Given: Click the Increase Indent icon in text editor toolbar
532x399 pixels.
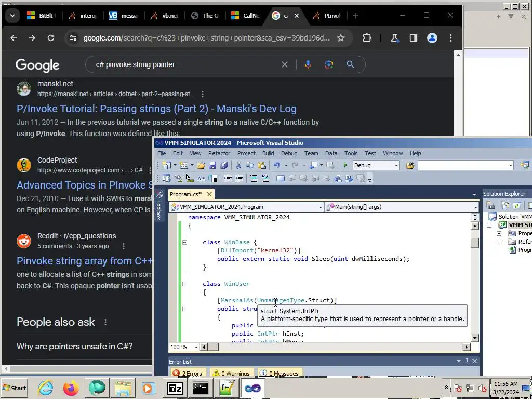Looking at the screenshot, I should pyautogui.click(x=239, y=179).
